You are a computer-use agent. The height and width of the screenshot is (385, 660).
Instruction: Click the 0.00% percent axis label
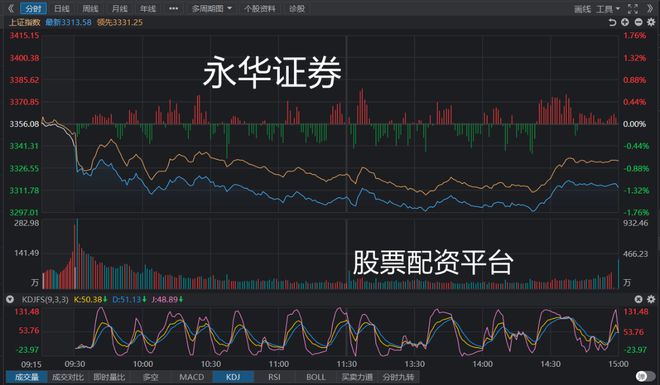click(x=635, y=124)
